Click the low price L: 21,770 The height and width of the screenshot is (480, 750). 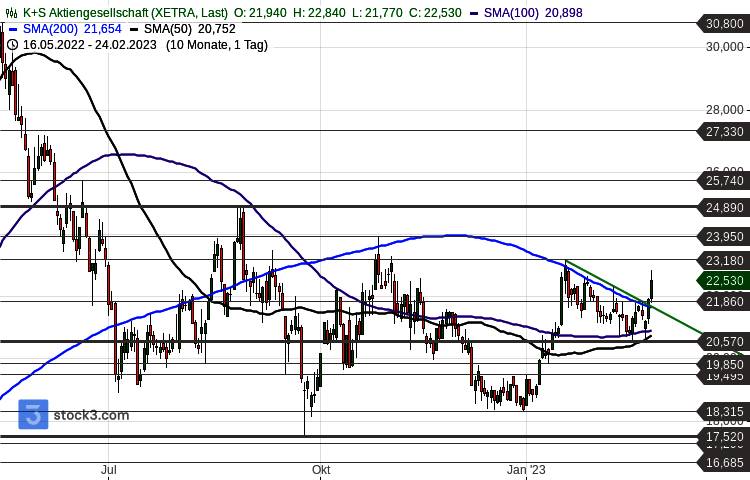(377, 13)
